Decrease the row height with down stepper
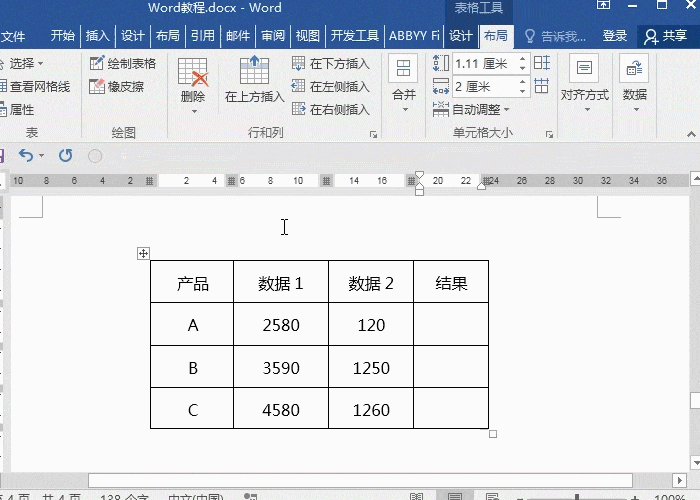The height and width of the screenshot is (500, 700). point(523,68)
